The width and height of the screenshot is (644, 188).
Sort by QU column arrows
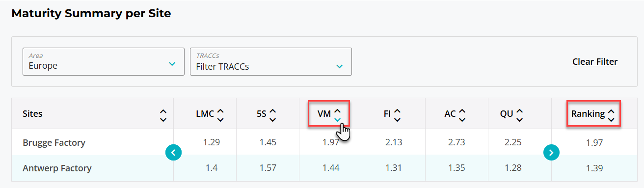click(519, 115)
